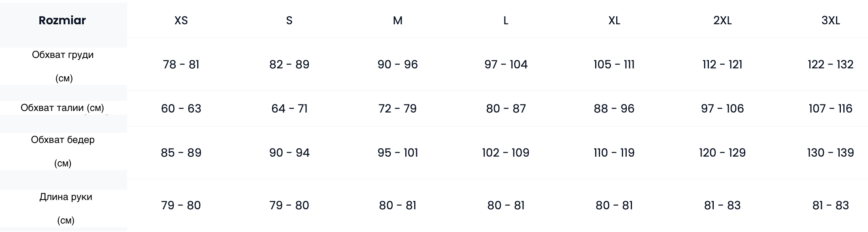Viewport: 868px width, 232px height.
Task: Click the 122 - 132 chest cell
Action: tap(830, 65)
